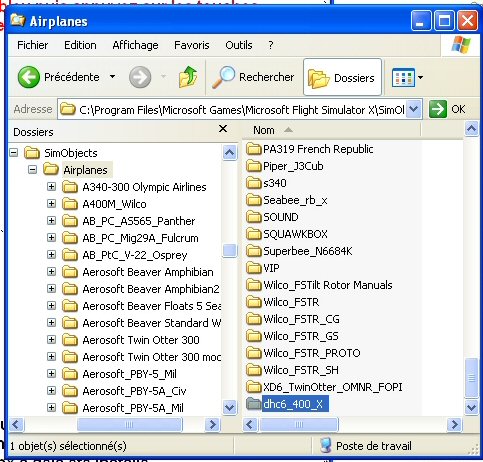This screenshot has height=462, width=483.
Task: Select Superbee_N6684K folder icon
Action: [x=253, y=251]
